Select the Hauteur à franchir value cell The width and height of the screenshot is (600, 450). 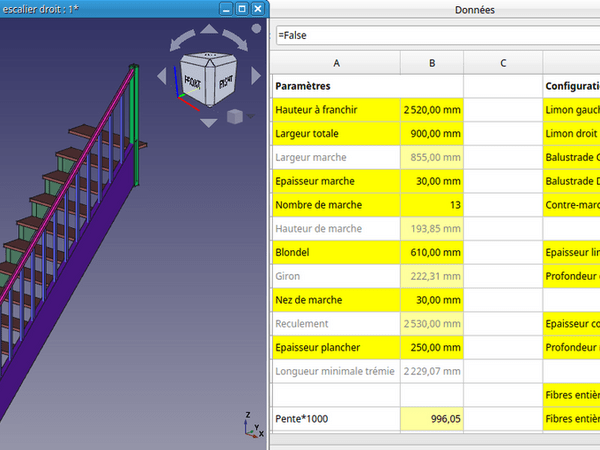432,109
